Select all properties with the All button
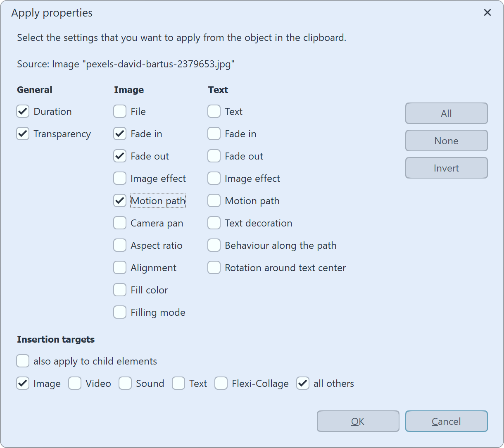The image size is (504, 448). point(446,113)
